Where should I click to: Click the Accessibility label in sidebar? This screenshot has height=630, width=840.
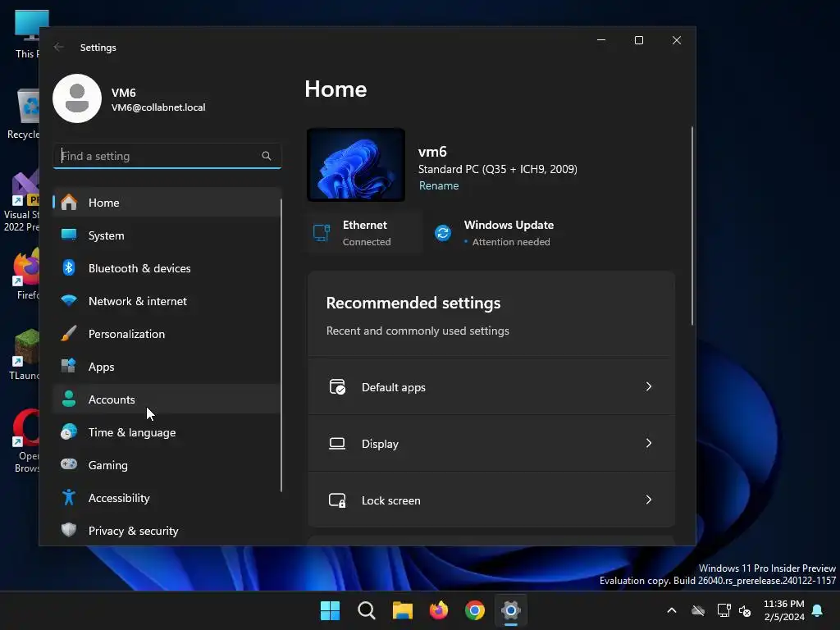point(119,498)
